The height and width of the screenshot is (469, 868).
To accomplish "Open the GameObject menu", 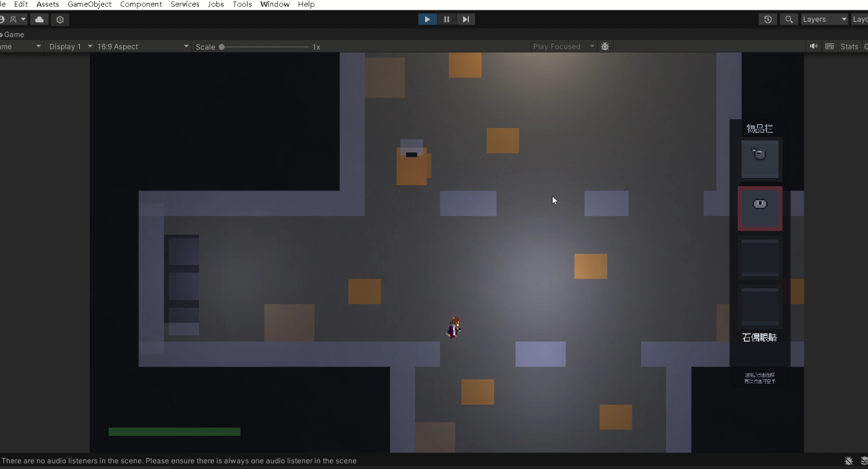I will pos(90,4).
